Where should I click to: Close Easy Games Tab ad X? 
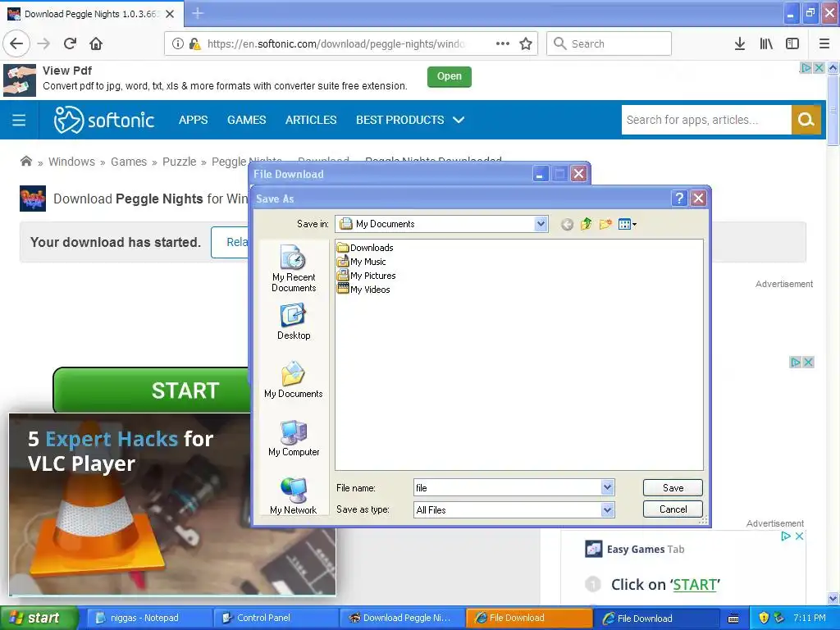click(x=799, y=536)
